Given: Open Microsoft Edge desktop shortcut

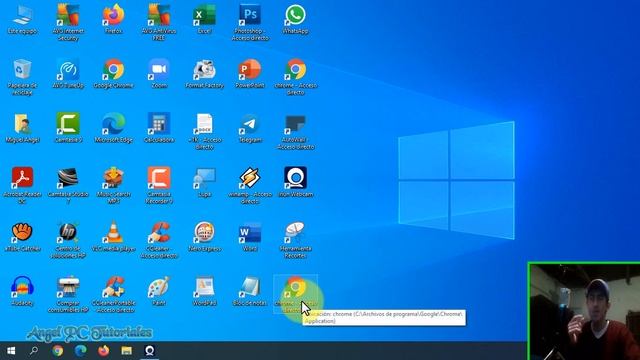Looking at the screenshot, I should (x=113, y=128).
